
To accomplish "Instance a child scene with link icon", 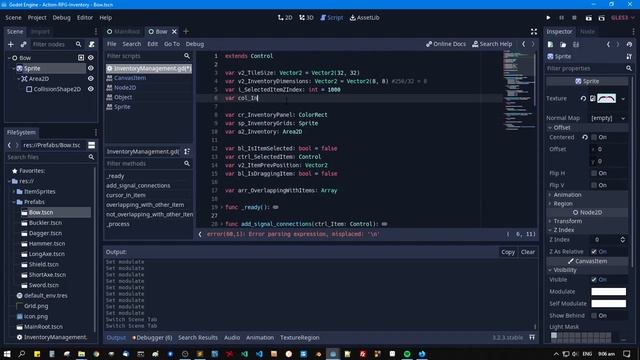I will click(23, 44).
